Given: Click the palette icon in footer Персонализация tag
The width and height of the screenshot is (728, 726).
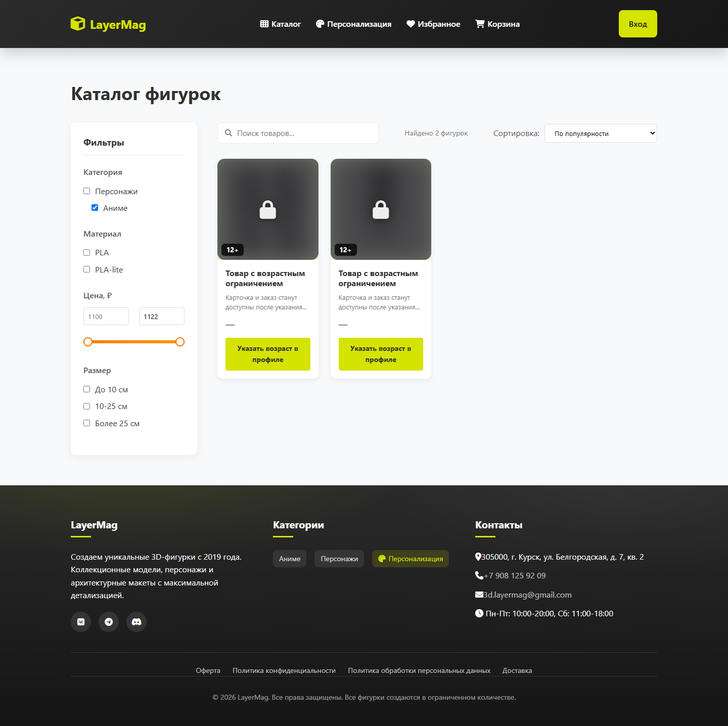Looking at the screenshot, I should [382, 559].
